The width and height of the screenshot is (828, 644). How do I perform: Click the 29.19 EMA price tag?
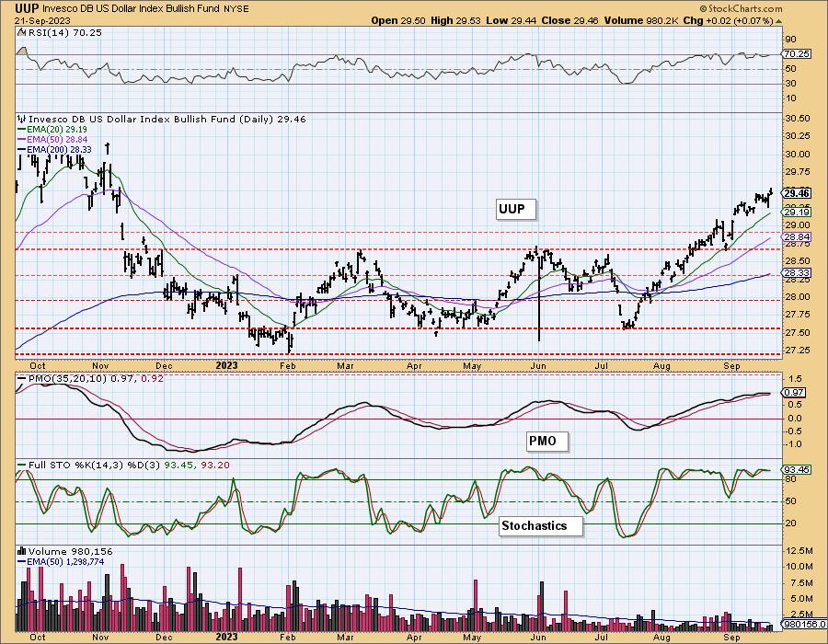tap(798, 213)
